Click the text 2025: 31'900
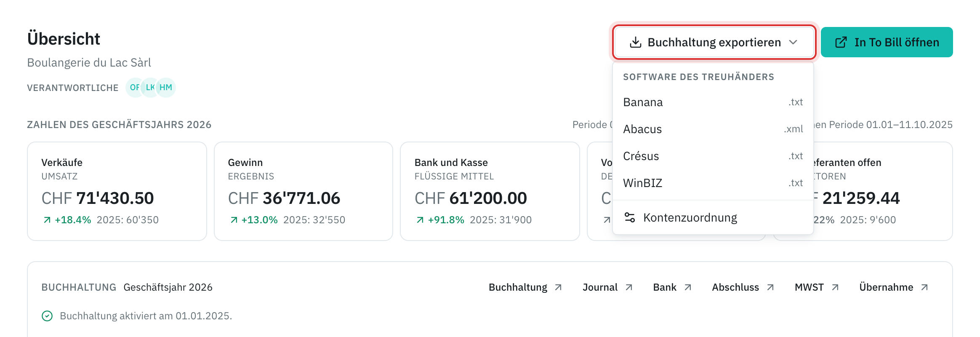The width and height of the screenshot is (980, 337). point(501,220)
